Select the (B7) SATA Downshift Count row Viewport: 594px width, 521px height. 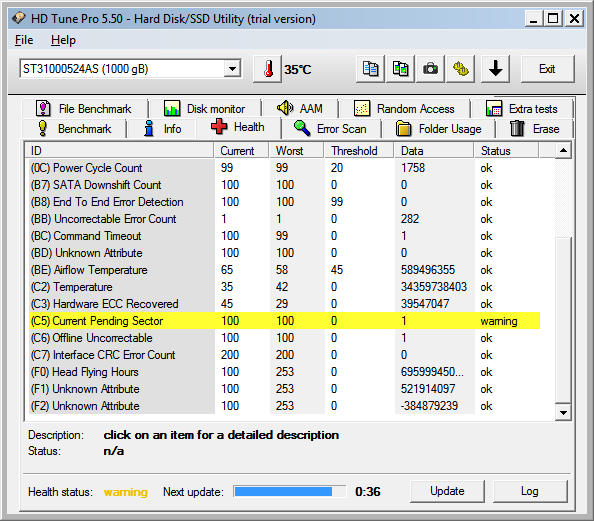(x=284, y=185)
